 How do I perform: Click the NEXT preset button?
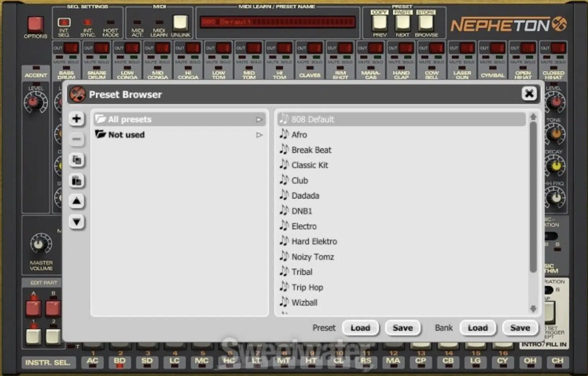tap(402, 23)
